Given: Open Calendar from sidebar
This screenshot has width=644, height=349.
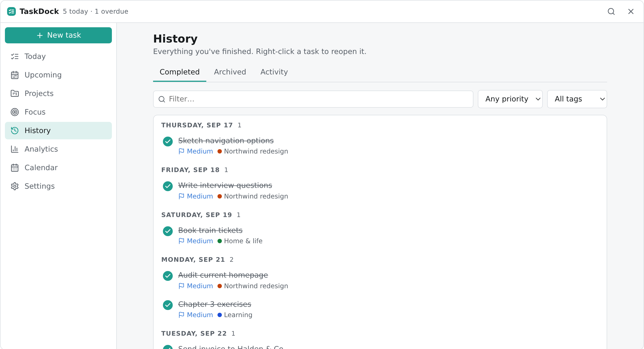Looking at the screenshot, I should [x=58, y=168].
